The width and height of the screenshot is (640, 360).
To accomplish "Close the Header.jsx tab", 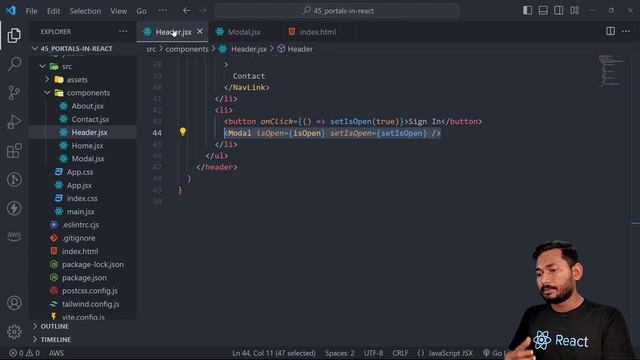I will (x=200, y=31).
